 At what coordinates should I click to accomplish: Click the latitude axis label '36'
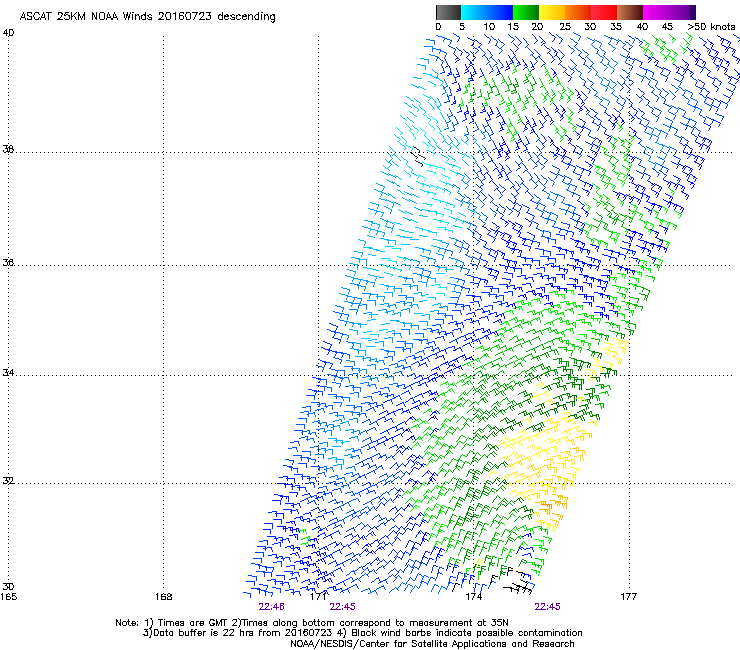pyautogui.click(x=8, y=262)
